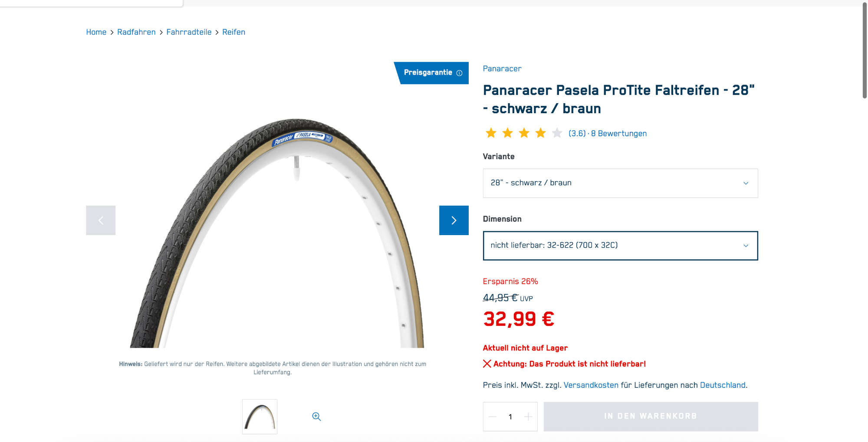
Task: Open the Dimension dropdown
Action: pyautogui.click(x=620, y=246)
